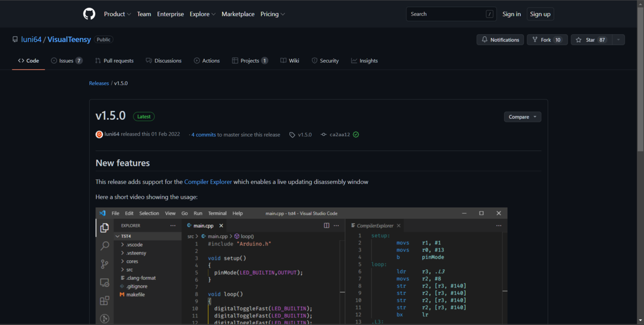Click the VS Code logo icon in title bar
Viewport: 644px width, 325px height.
click(103, 213)
